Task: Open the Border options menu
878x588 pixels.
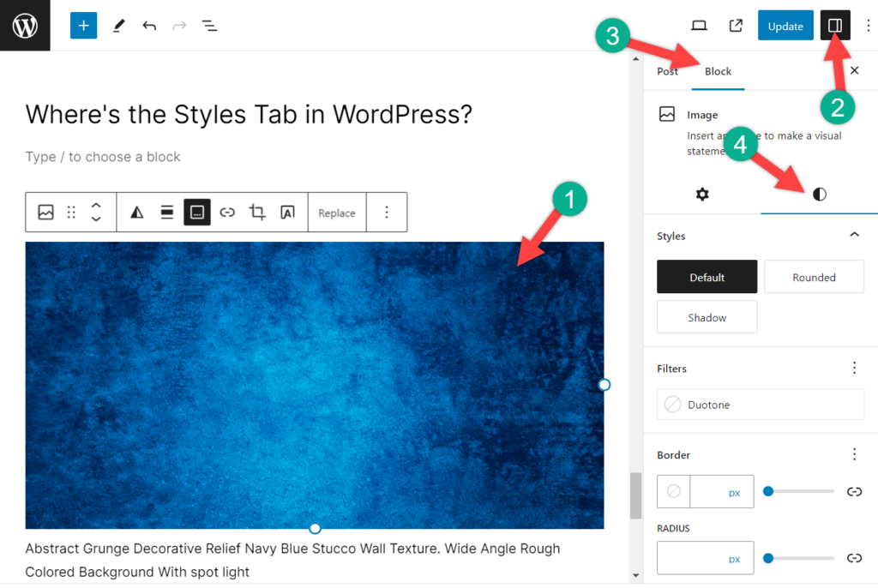Action: (x=854, y=453)
